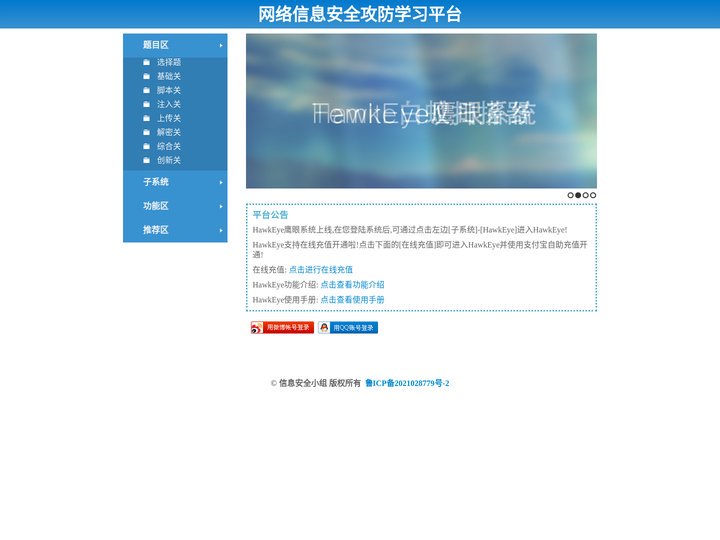Click the folder icon beside 创新关
The width and height of the screenshot is (720, 540).
click(x=146, y=160)
